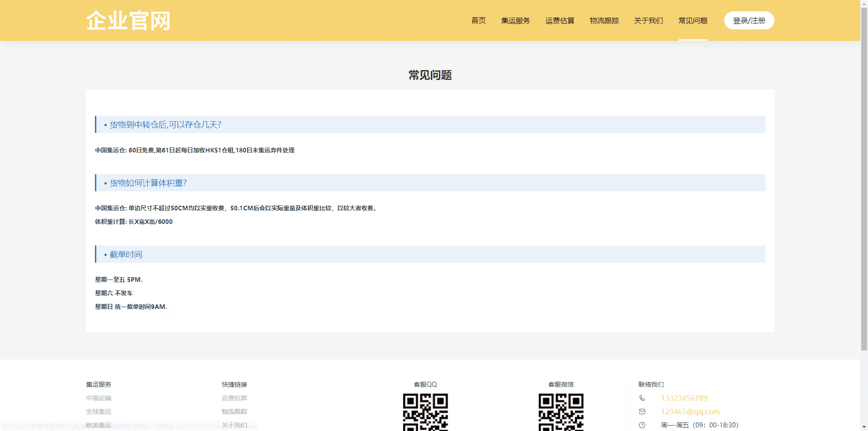868x431 pixels.
Task: Click the answer starting 中国集运仓: 单边尺寸不超过50CM
Action: 237,208
